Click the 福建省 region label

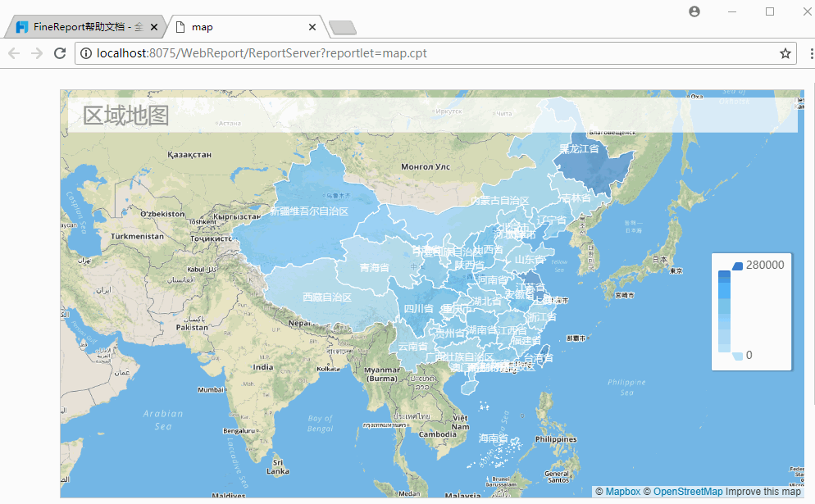(x=526, y=341)
